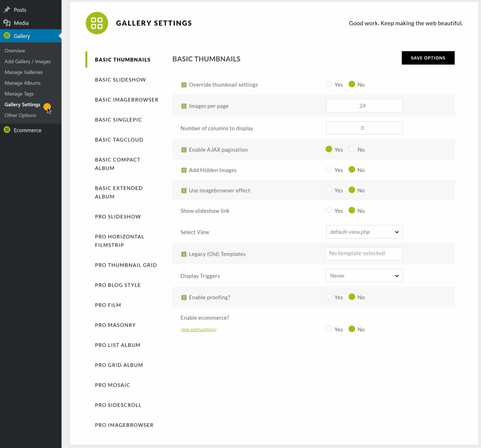Click the Images per page input field
This screenshot has width=481, height=448.
[364, 106]
